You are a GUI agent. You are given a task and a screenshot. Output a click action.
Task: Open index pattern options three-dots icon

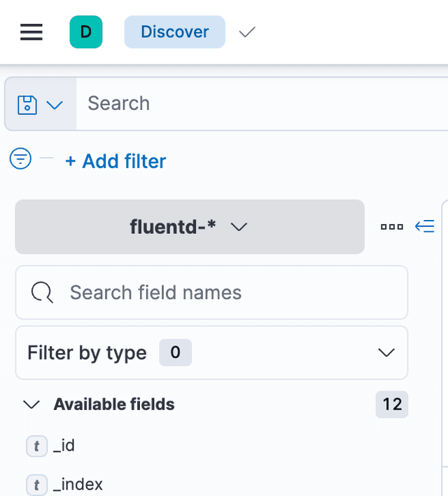pyautogui.click(x=392, y=227)
